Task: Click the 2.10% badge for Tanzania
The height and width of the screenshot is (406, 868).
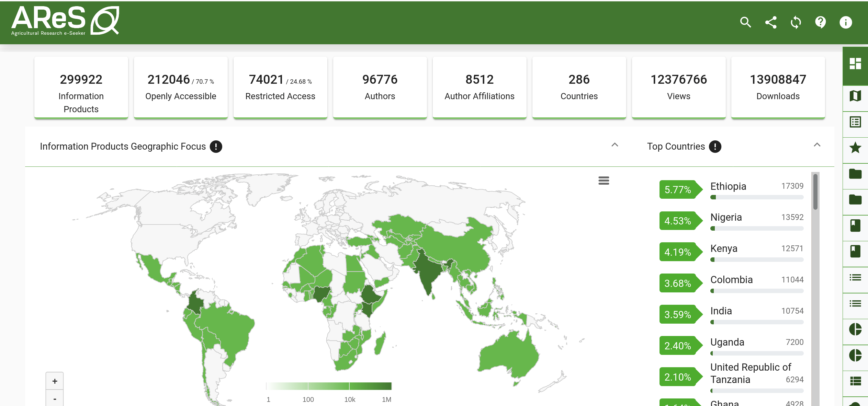Action: (x=680, y=377)
